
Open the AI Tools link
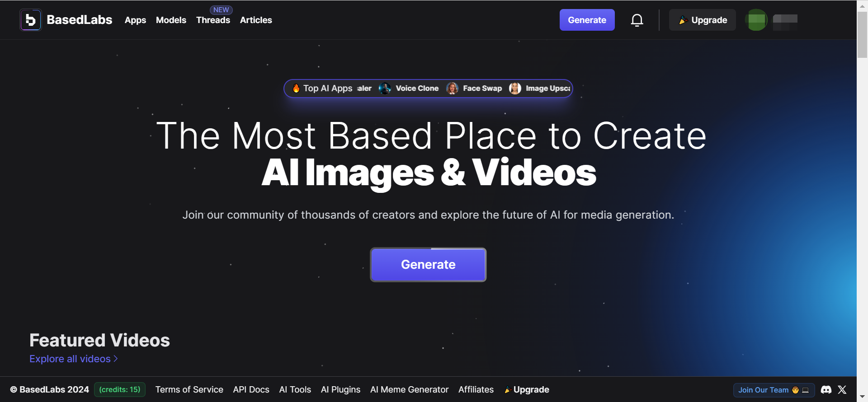click(x=295, y=389)
